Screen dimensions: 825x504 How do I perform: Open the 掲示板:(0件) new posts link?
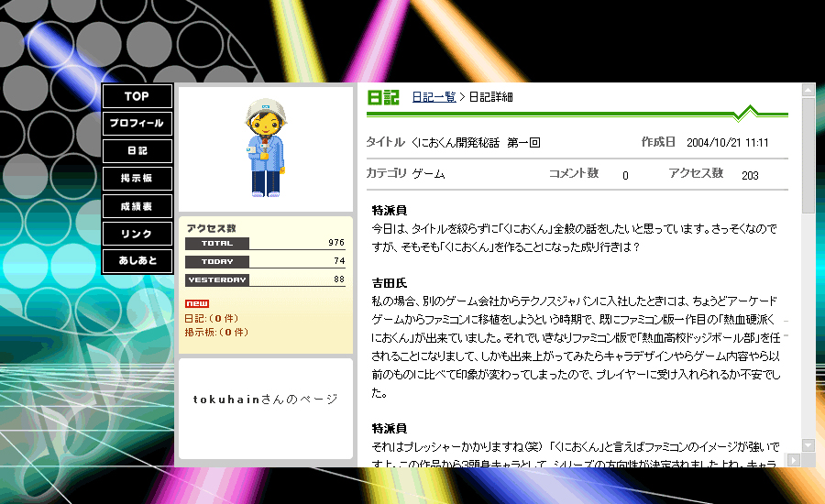(x=216, y=332)
